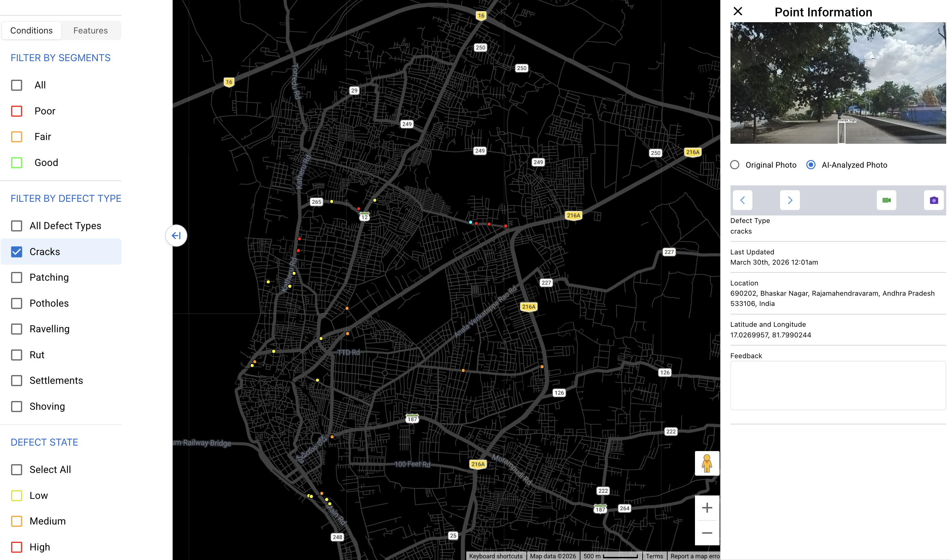Zoom out on the map
The image size is (951, 560).
point(707,533)
